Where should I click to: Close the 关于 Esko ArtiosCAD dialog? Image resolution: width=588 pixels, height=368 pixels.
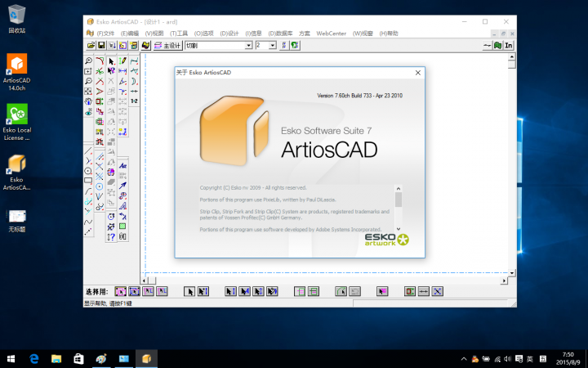[418, 73]
